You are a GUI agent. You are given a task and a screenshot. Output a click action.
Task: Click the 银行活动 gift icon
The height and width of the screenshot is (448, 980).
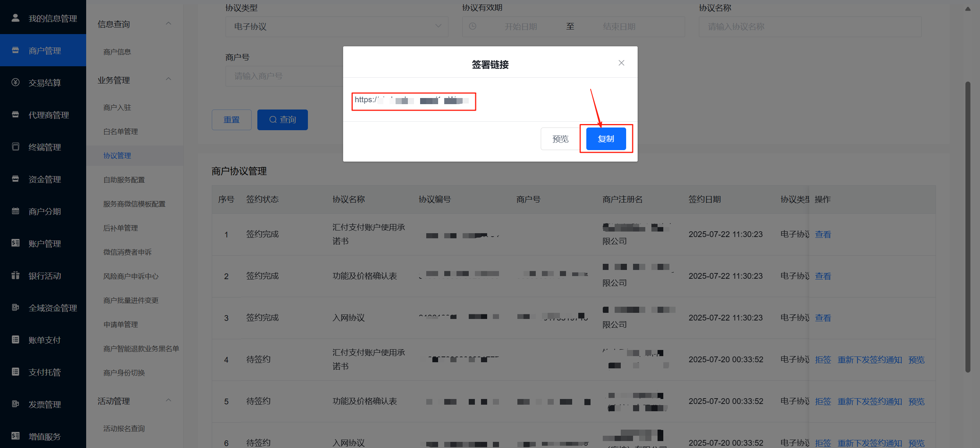pos(15,275)
